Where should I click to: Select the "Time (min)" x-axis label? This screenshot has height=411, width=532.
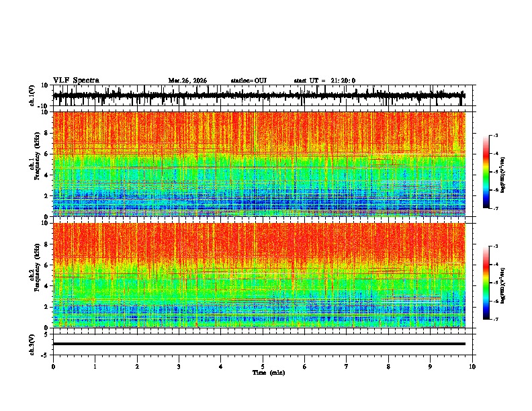click(x=269, y=373)
